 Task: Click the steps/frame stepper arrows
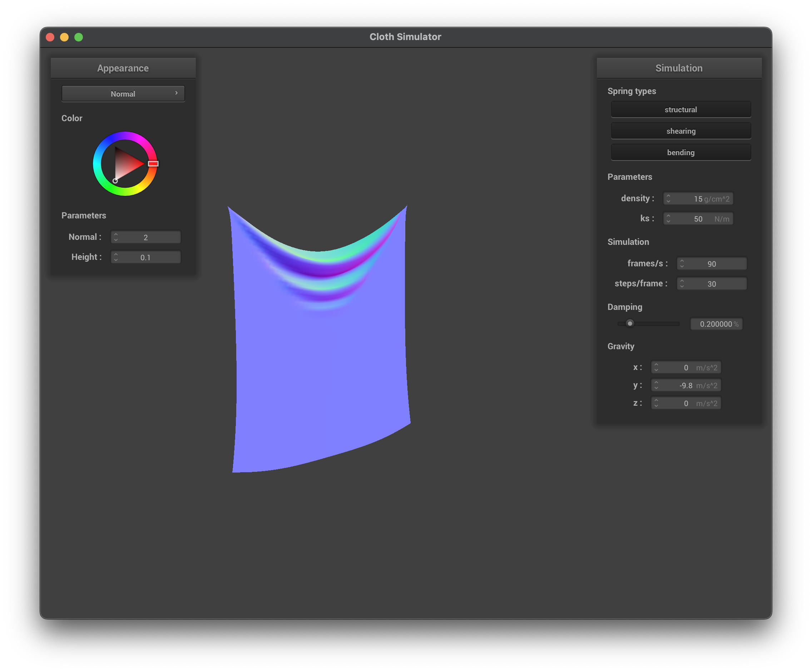682,284
